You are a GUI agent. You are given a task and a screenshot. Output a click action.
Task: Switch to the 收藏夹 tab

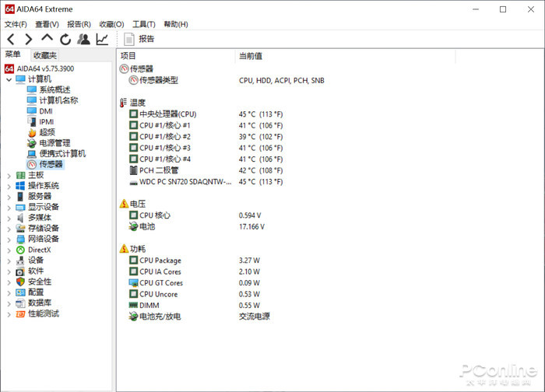pos(45,55)
